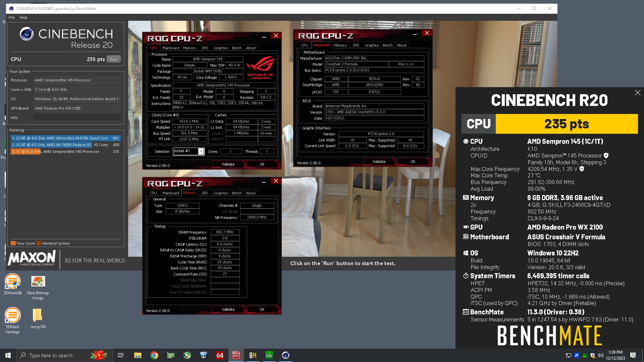Open the Socket #1 selection dropdown in CPU-Z
644x362 pixels.
pos(189,151)
